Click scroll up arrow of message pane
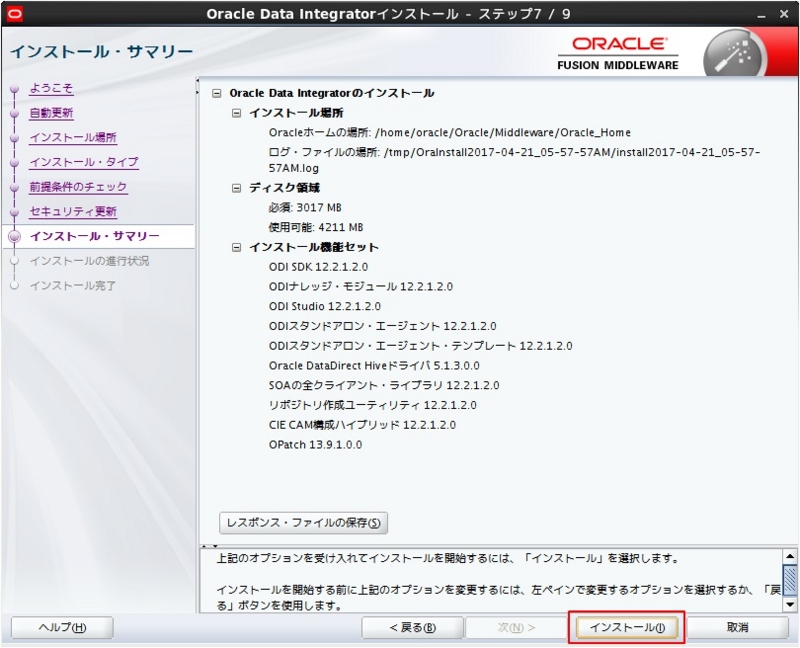The height and width of the screenshot is (648, 800). coord(790,556)
